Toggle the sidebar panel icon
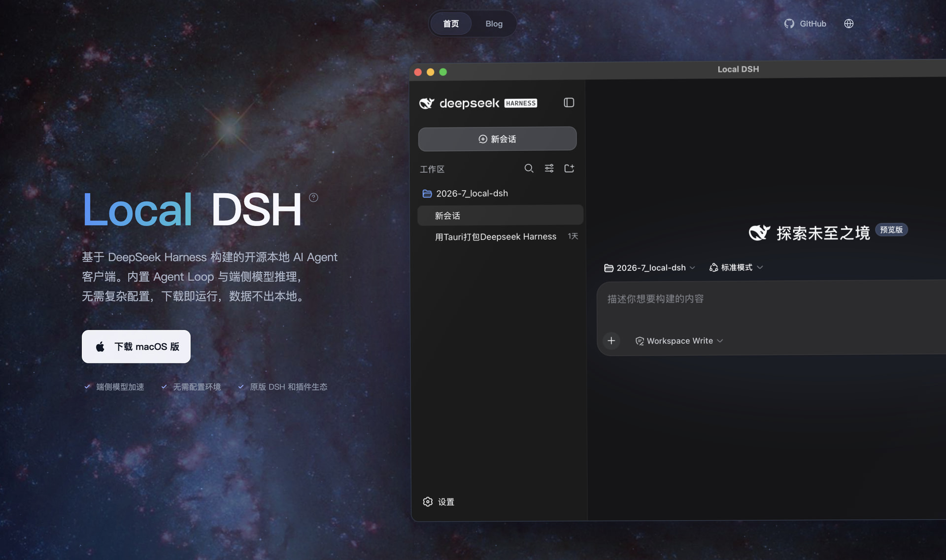Image resolution: width=946 pixels, height=560 pixels. (x=569, y=102)
